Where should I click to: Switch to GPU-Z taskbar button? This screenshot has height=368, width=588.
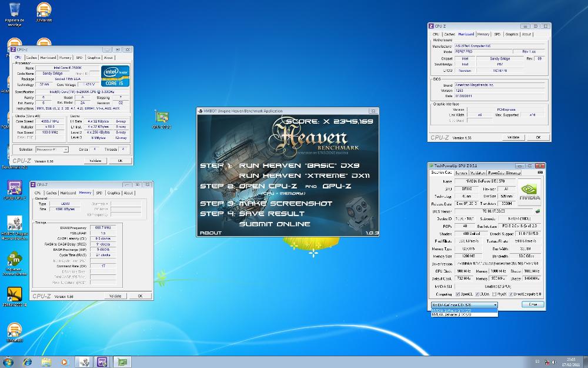122,362
